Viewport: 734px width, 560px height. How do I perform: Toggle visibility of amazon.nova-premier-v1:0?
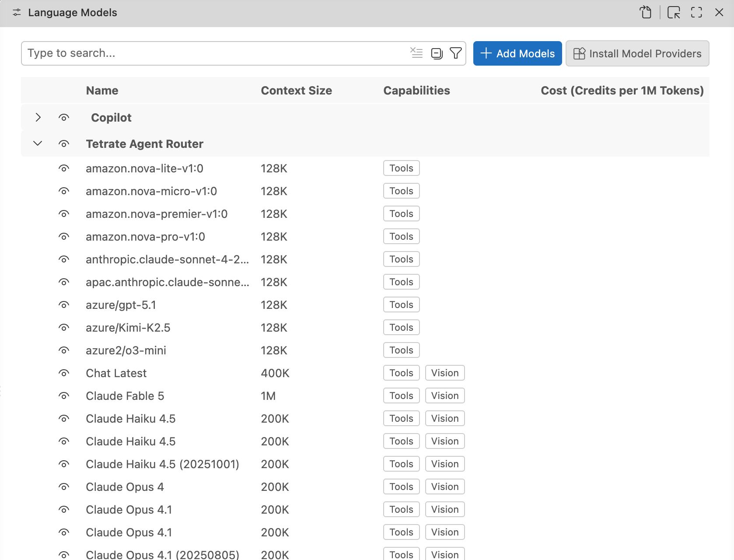point(64,213)
